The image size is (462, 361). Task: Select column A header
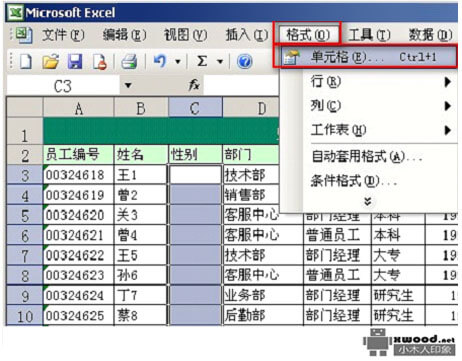pyautogui.click(x=78, y=108)
